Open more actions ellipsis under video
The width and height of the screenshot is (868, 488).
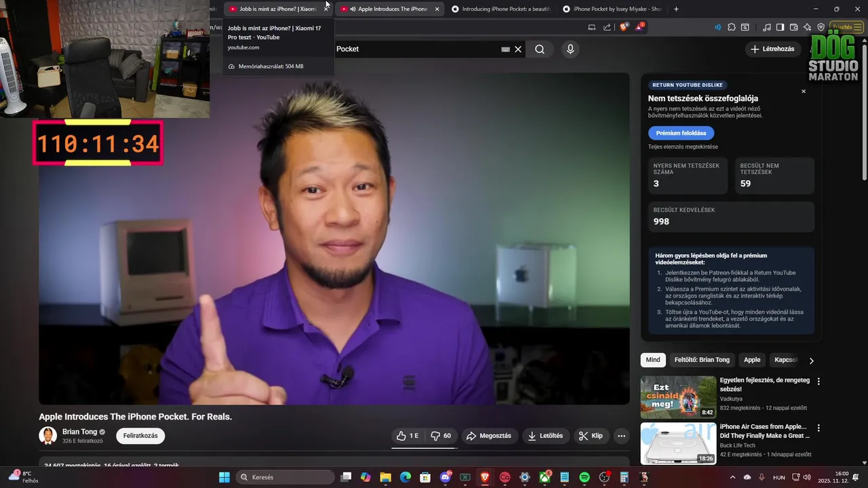click(621, 436)
